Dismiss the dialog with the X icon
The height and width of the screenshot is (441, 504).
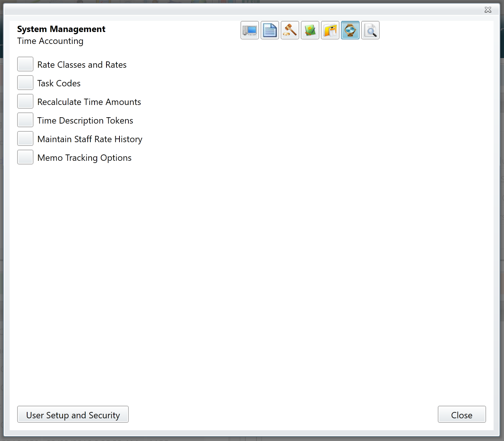pos(488,10)
